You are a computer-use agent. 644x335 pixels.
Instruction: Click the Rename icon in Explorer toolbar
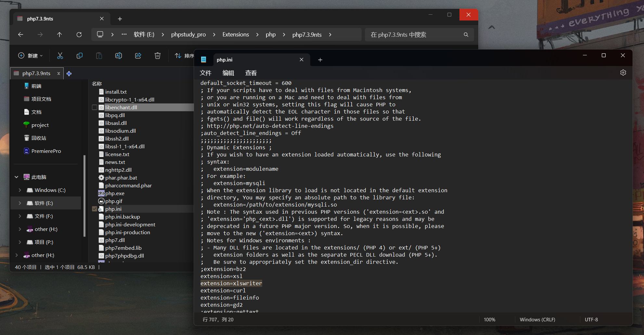point(119,56)
